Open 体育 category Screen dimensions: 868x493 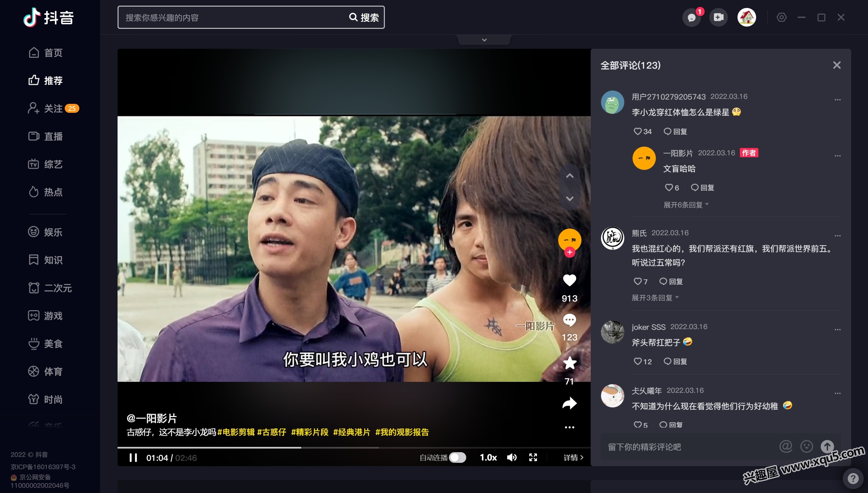pyautogui.click(x=45, y=372)
